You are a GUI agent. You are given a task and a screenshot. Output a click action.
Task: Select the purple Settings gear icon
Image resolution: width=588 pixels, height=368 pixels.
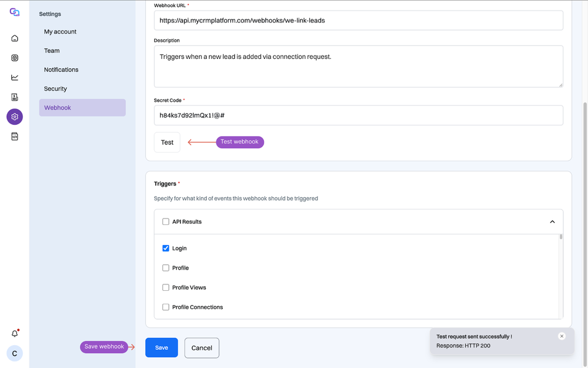point(14,117)
